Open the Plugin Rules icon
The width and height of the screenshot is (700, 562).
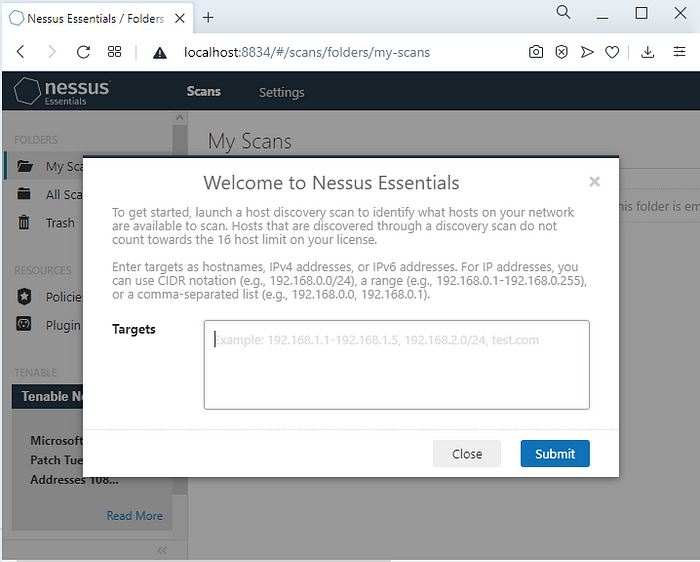click(24, 324)
